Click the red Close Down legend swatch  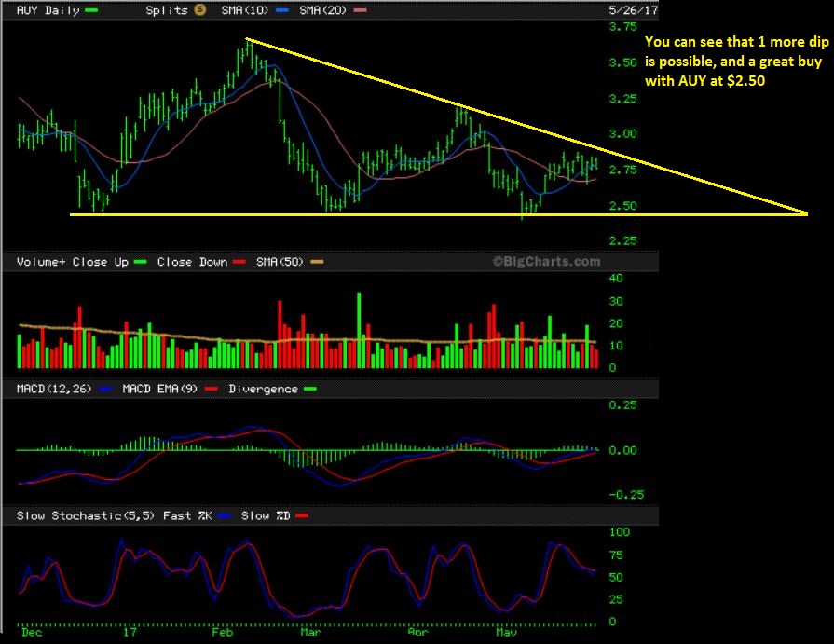239,262
